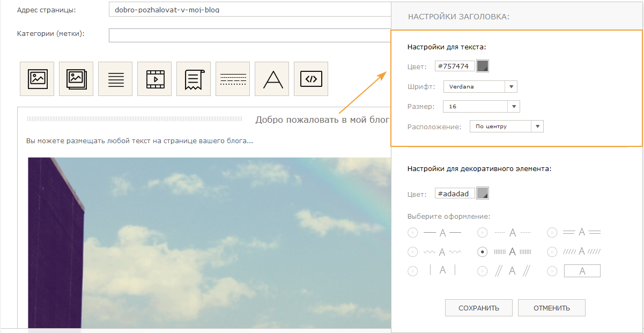Screen dimensions: 644x333
Task: Add the receipt-style note block
Action: point(194,79)
